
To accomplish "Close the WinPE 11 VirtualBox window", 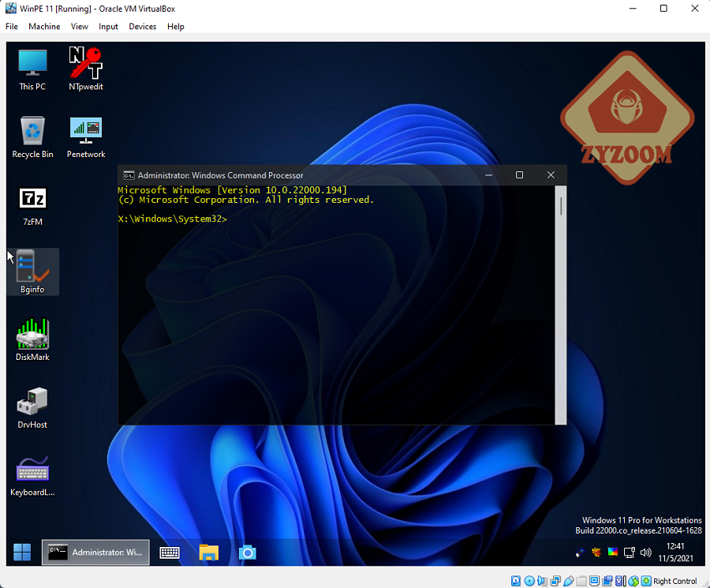I will (694, 9).
